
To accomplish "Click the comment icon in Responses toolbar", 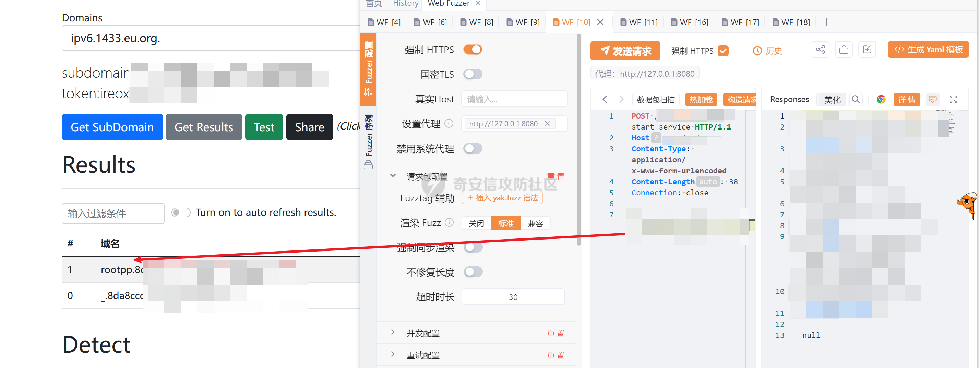I will (932, 100).
